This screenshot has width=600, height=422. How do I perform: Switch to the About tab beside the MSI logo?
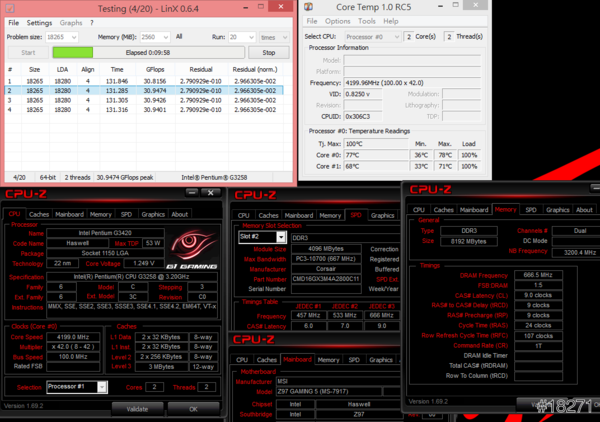pyautogui.click(x=179, y=214)
